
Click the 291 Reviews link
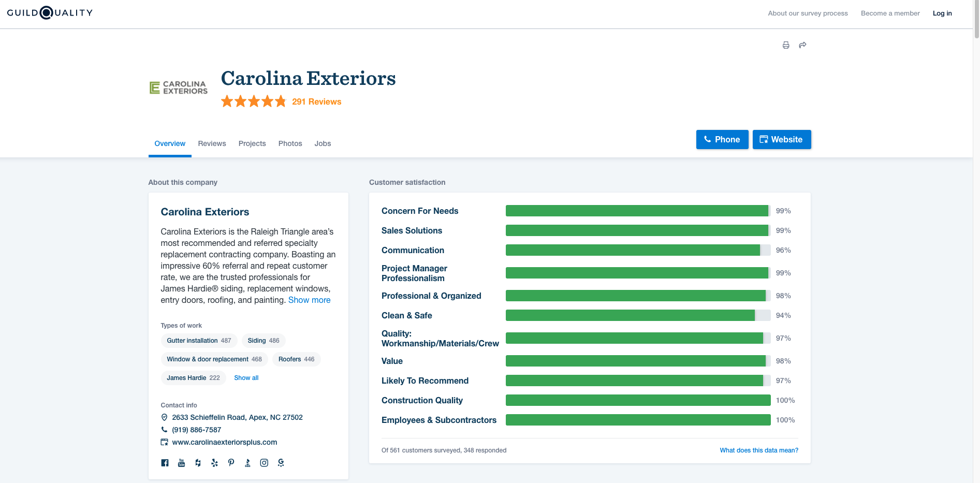click(317, 101)
